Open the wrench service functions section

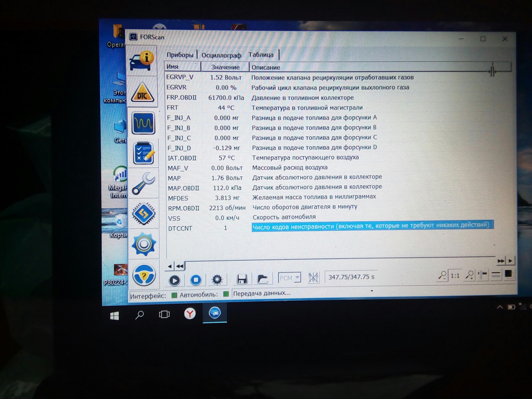(x=143, y=183)
